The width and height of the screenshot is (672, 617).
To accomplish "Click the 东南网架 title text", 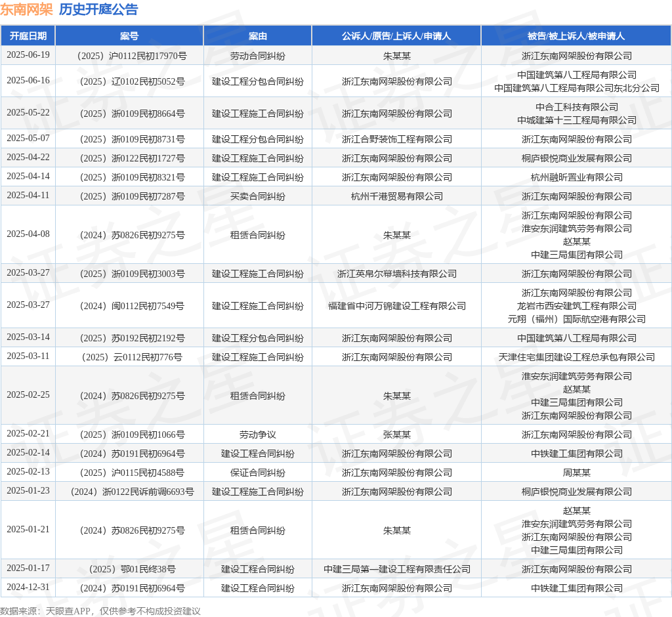I will pyautogui.click(x=26, y=9).
